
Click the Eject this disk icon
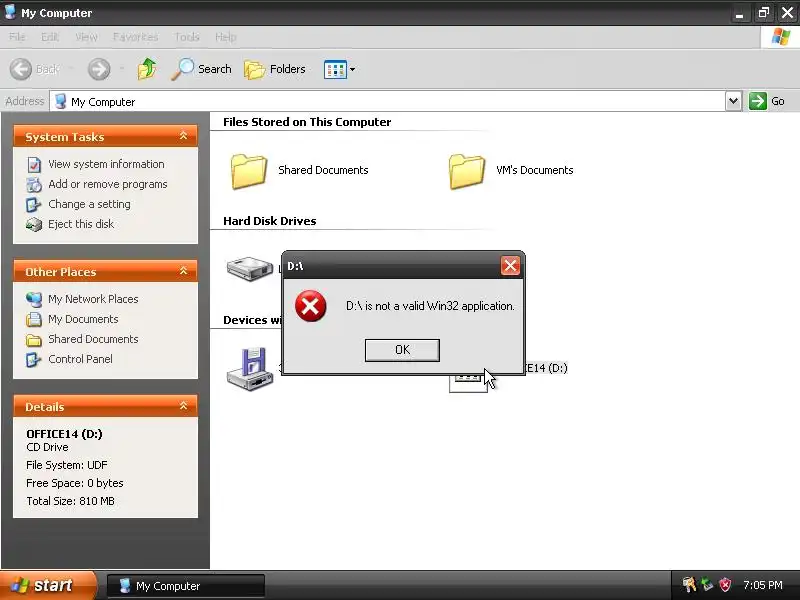(x=34, y=224)
